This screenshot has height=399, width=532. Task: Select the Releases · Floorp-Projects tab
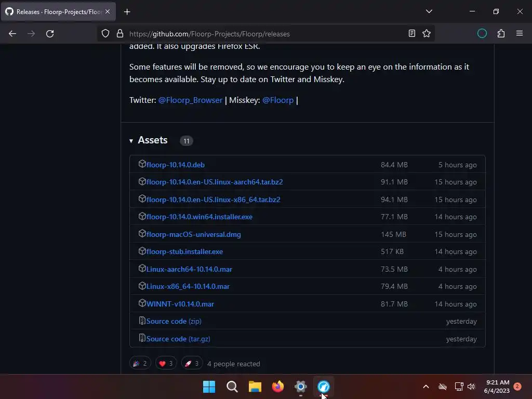(x=58, y=11)
